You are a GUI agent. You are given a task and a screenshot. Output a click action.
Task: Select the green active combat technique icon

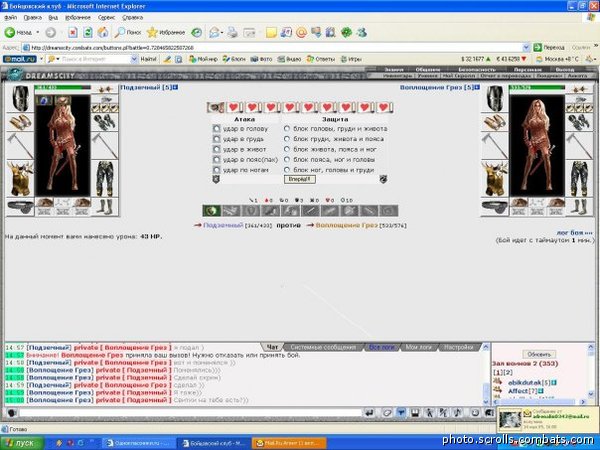(212, 210)
